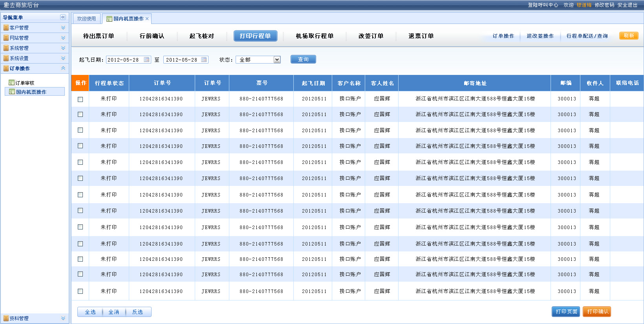This screenshot has width=644, height=324.
Task: Expand the 资料管理 section chevron
Action: (63, 319)
